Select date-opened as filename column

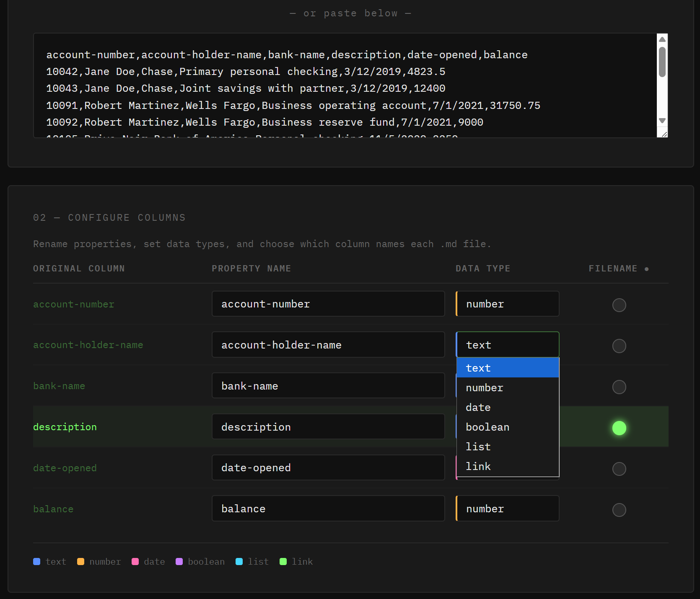click(x=619, y=469)
